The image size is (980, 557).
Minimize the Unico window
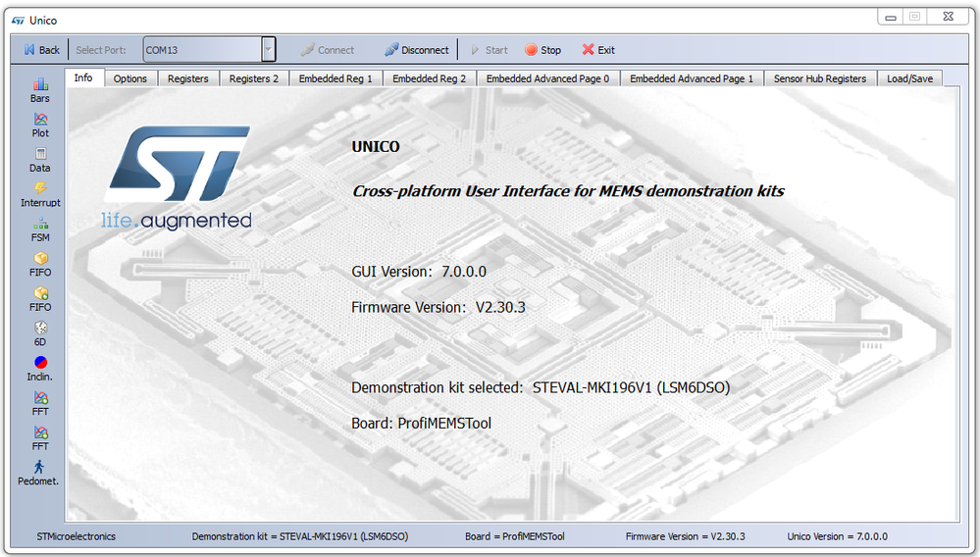891,17
